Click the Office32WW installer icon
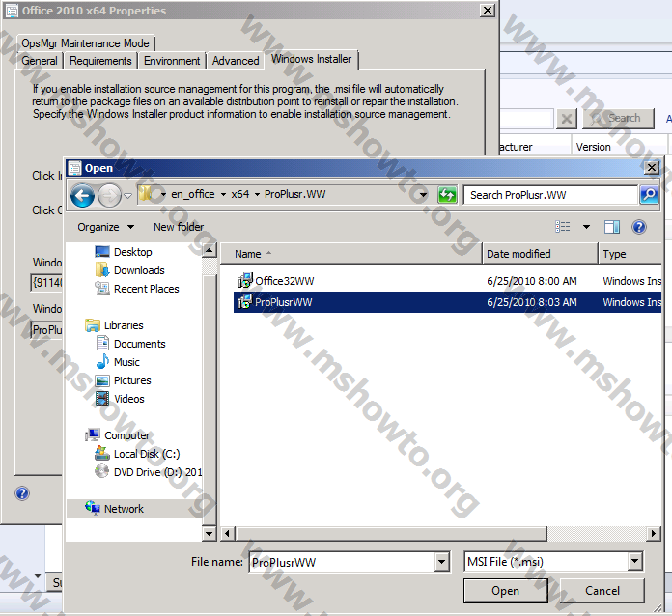Viewport: 672px width, 616px height. tap(245, 281)
